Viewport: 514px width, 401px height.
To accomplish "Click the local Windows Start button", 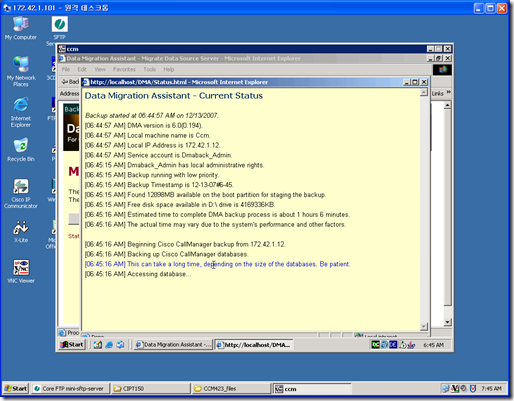I will [x=16, y=388].
